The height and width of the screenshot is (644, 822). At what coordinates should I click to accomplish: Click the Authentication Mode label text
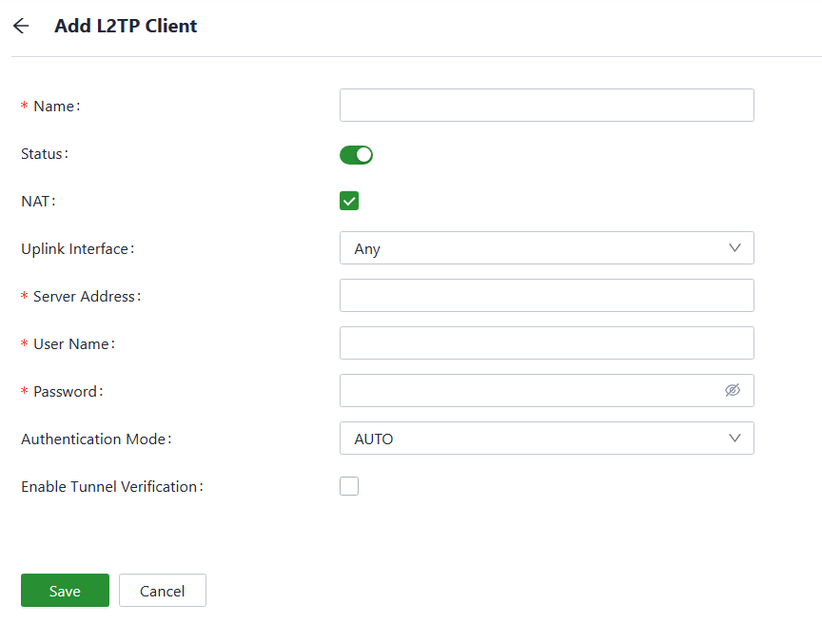95,439
